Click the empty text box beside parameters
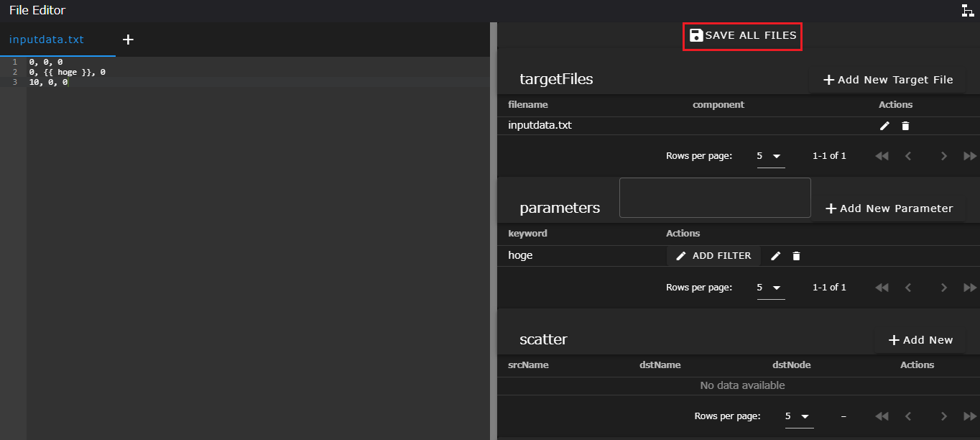Screen dimensions: 980x440 click(x=715, y=198)
